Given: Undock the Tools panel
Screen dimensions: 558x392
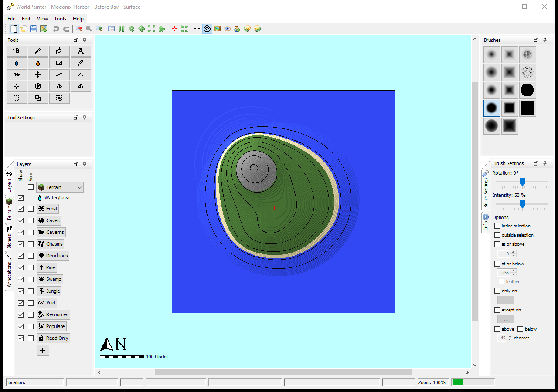Looking at the screenshot, I should click(x=75, y=40).
